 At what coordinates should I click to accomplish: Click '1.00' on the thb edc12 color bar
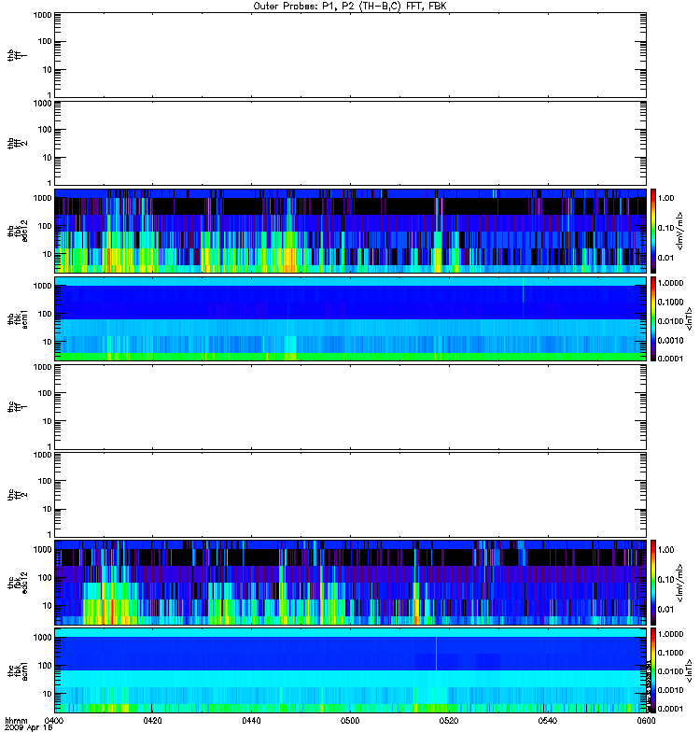[665, 198]
